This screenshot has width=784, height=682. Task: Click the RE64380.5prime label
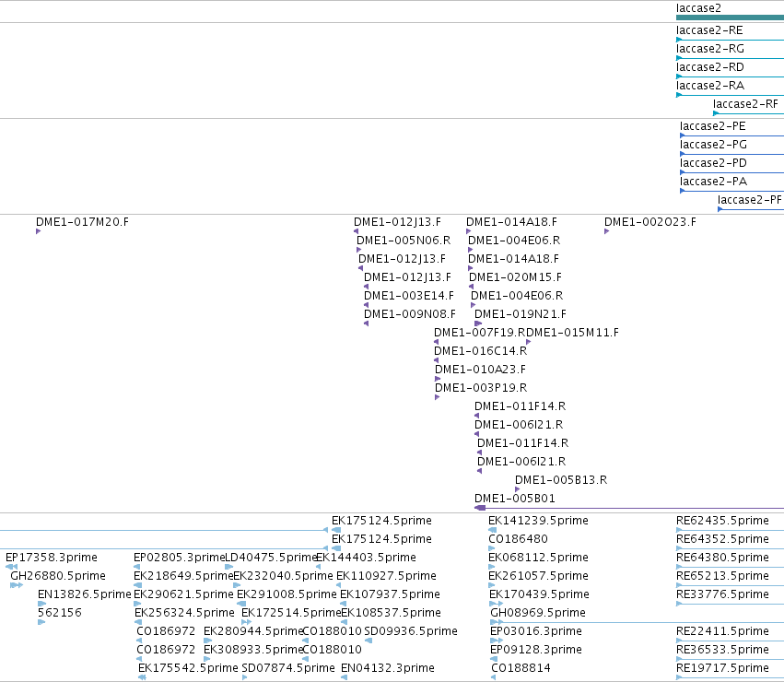722,558
